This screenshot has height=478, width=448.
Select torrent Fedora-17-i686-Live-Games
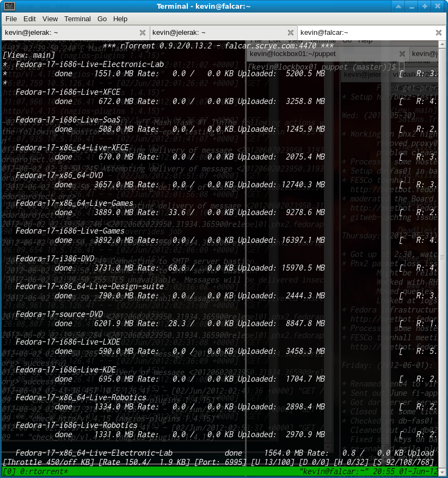70,231
